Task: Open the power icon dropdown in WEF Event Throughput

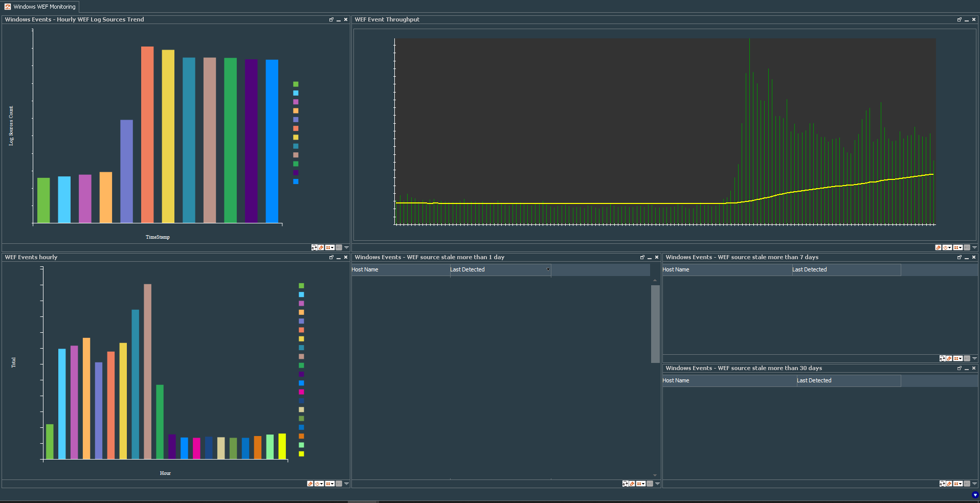Action: pyautogui.click(x=947, y=247)
